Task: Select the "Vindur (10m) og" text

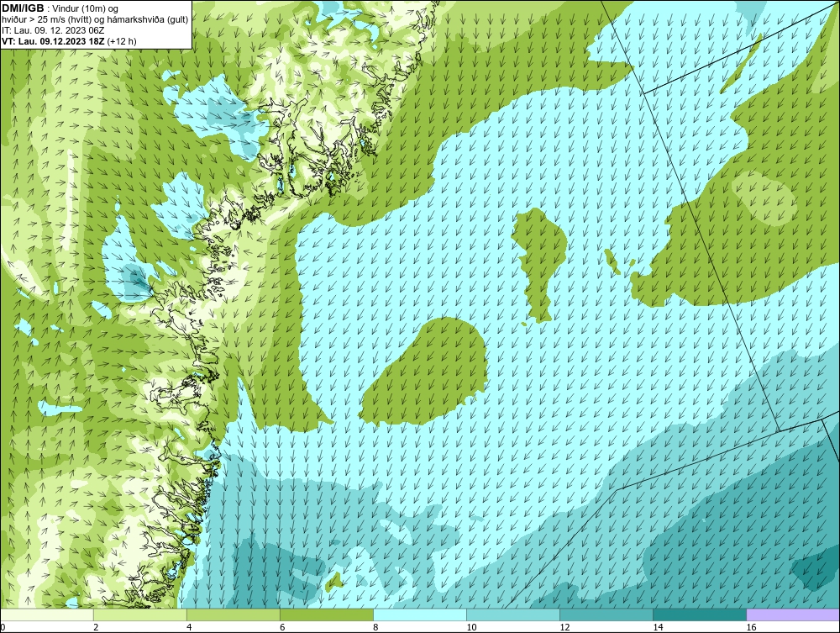Action: tap(86, 8)
